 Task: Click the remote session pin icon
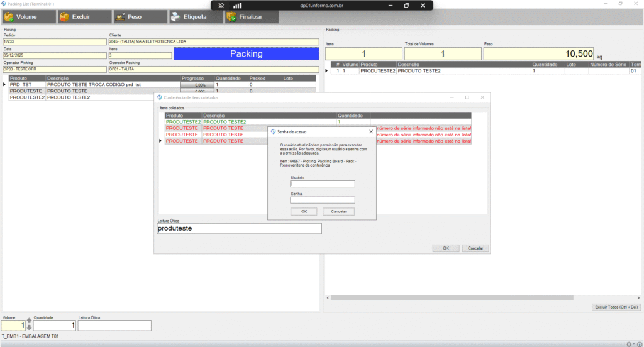pyautogui.click(x=221, y=5)
